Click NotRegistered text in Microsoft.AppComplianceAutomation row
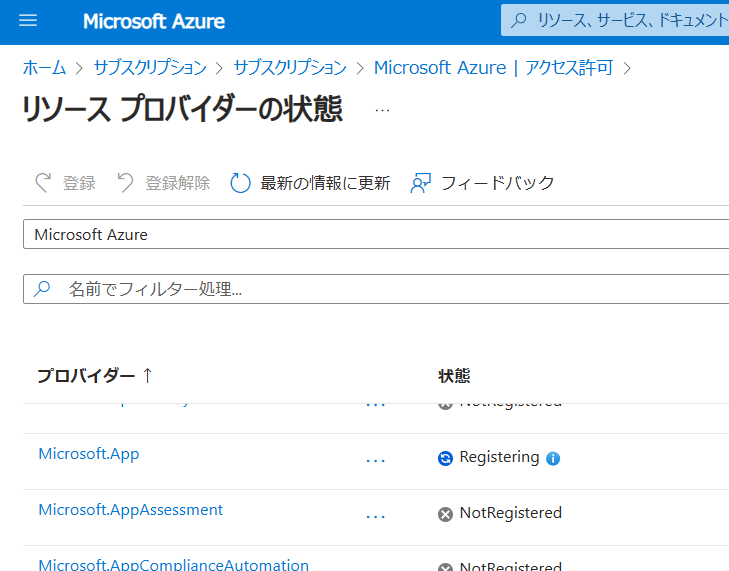The image size is (729, 571). [510, 566]
